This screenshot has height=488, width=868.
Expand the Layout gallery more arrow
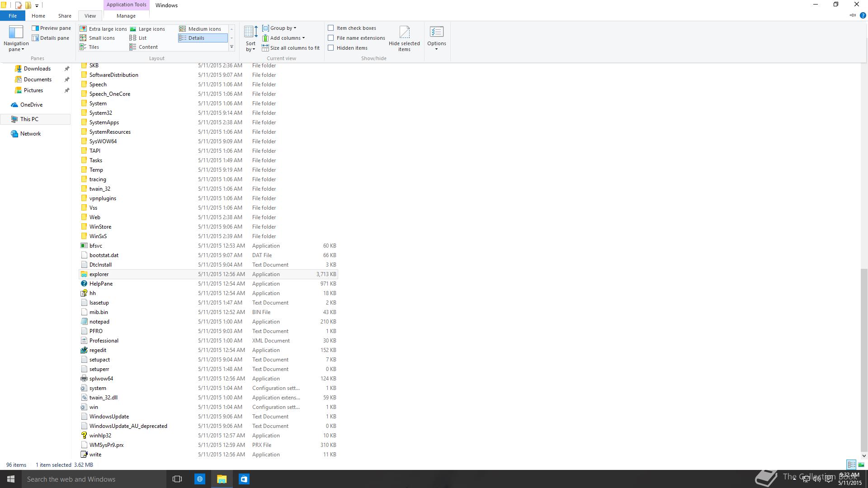(x=231, y=47)
